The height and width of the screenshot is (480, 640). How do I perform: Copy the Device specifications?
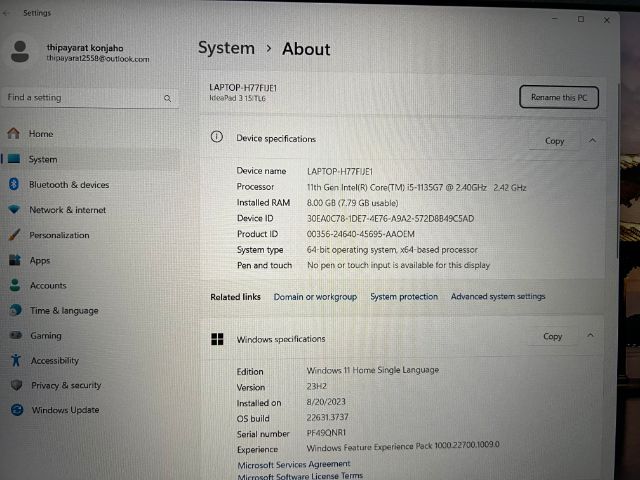554,141
